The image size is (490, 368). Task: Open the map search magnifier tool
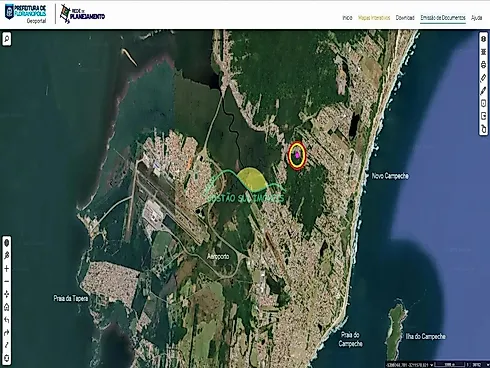tap(7, 39)
